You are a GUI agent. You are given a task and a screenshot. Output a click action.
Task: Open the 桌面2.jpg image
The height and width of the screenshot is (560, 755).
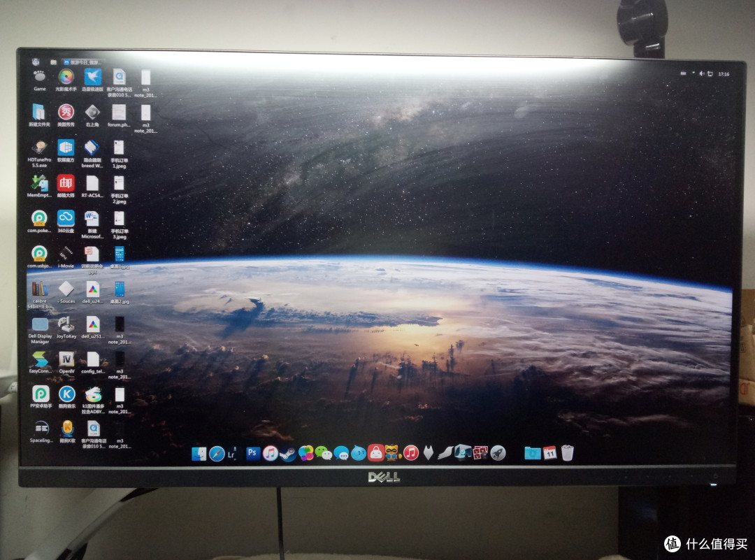[120, 292]
